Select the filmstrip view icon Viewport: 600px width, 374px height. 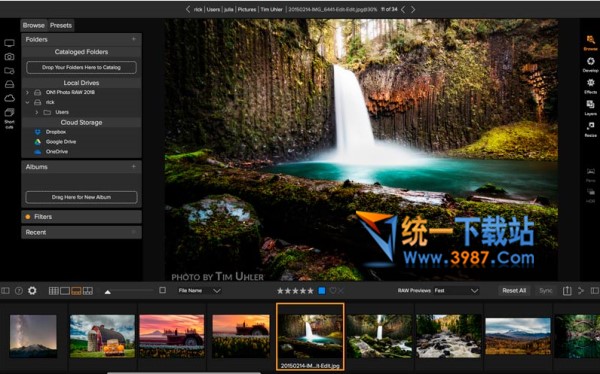click(76, 291)
